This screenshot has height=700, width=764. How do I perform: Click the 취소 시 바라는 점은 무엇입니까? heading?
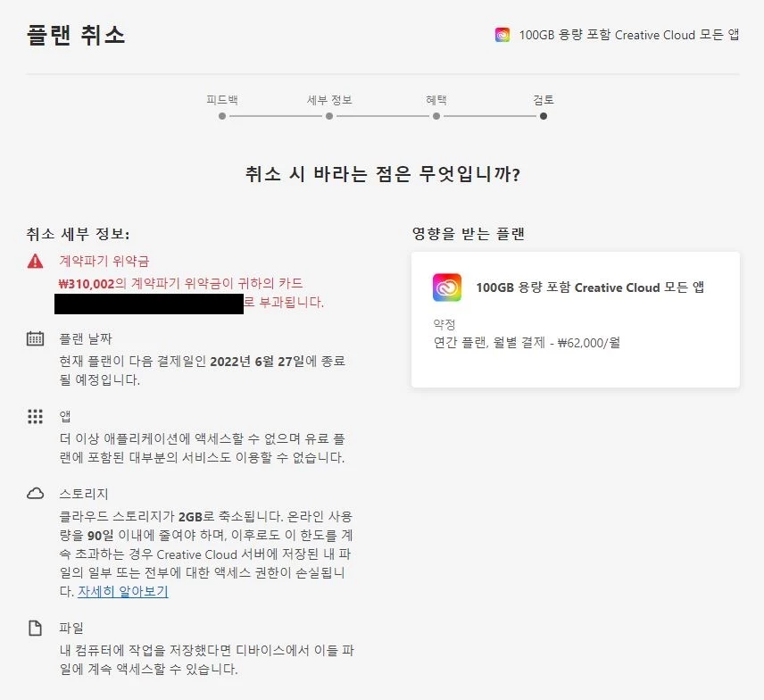(383, 173)
